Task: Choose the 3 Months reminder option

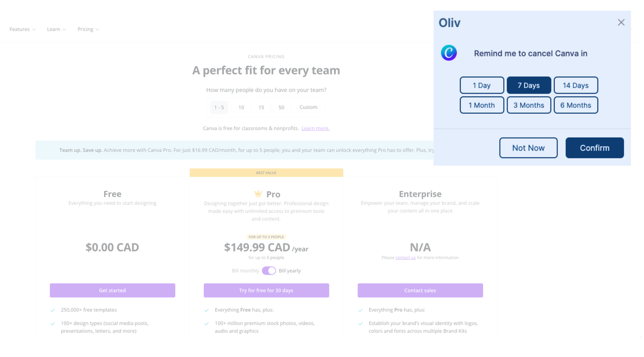Action: (529, 105)
